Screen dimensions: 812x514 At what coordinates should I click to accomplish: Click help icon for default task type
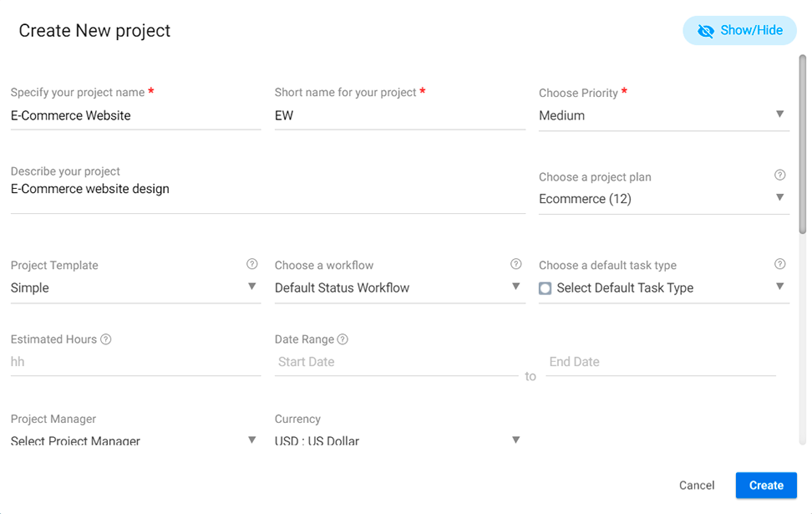[x=779, y=264]
